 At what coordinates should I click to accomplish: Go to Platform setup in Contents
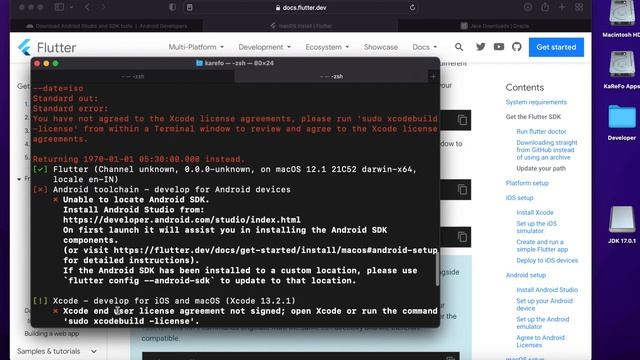527,183
